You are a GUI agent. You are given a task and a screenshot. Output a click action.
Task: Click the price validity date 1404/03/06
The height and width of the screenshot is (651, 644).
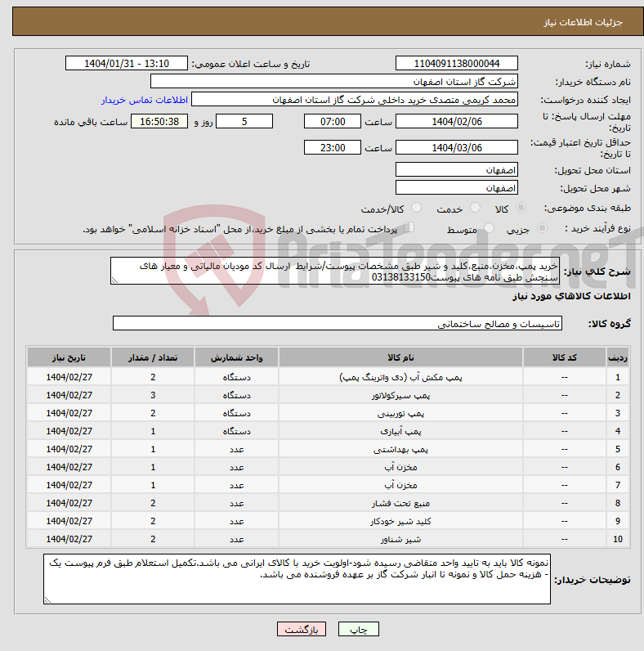pyautogui.click(x=457, y=147)
